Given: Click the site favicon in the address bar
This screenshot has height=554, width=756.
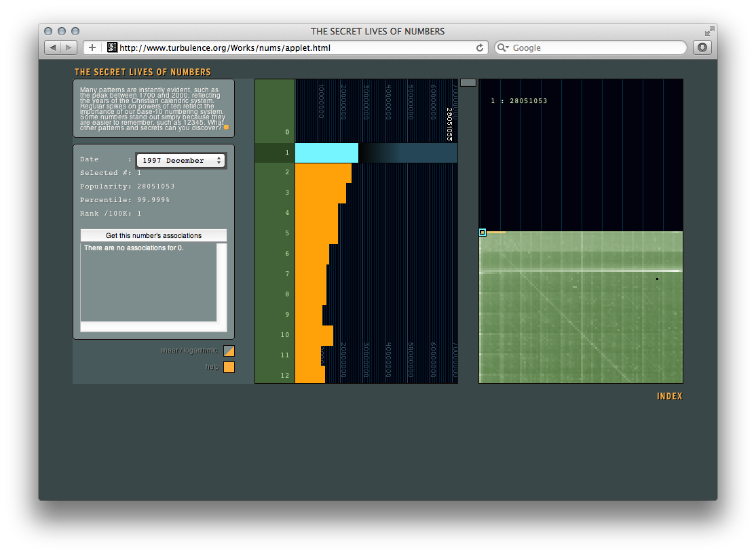Looking at the screenshot, I should click(113, 47).
